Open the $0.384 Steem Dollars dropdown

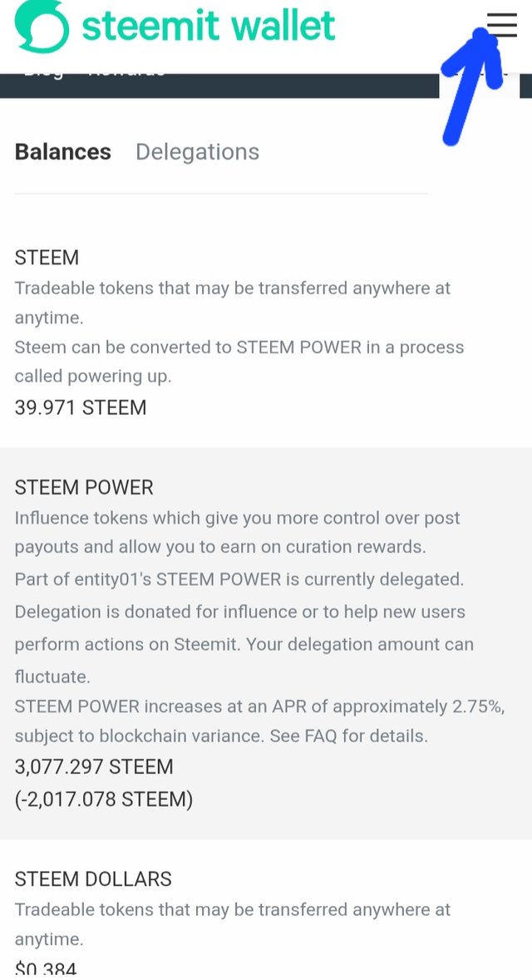coord(46,968)
